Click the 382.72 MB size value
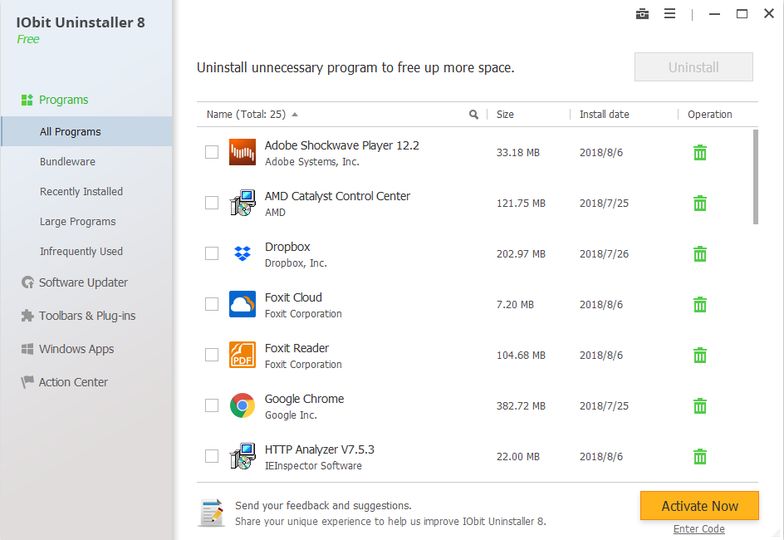 (x=520, y=406)
